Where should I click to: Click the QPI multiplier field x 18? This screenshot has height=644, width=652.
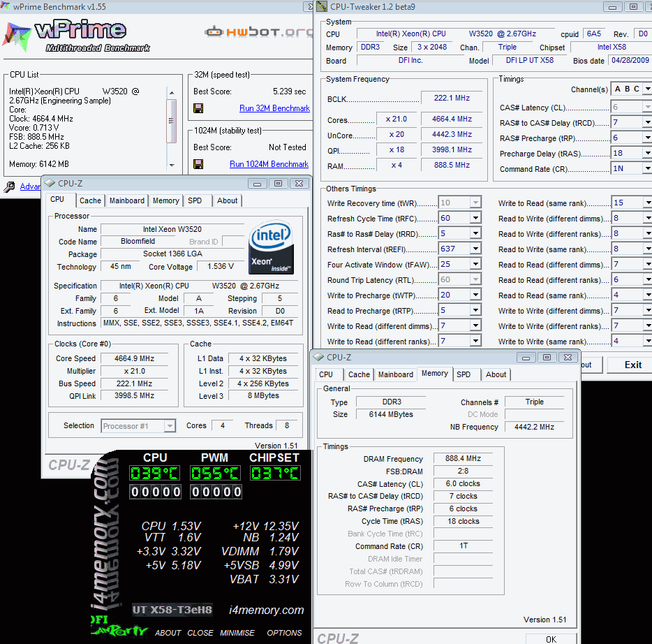tap(397, 149)
